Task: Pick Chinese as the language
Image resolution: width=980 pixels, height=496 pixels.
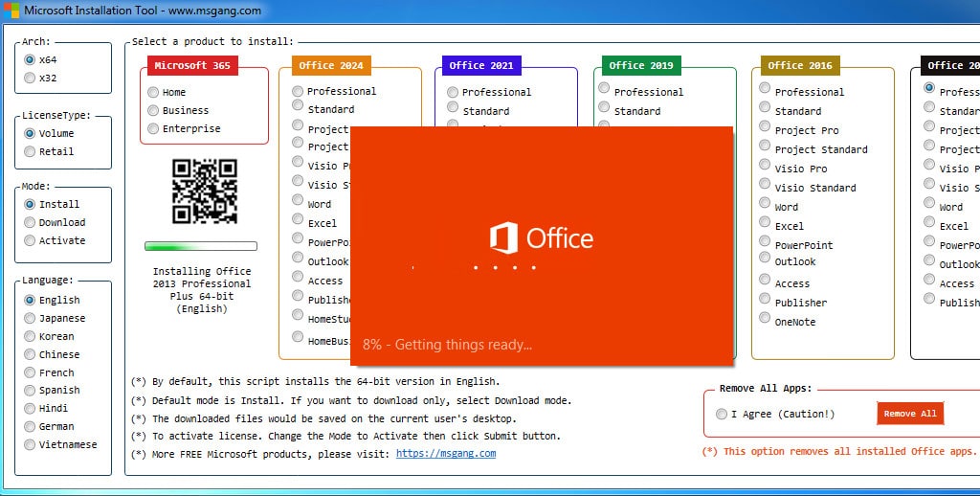Action: point(30,354)
